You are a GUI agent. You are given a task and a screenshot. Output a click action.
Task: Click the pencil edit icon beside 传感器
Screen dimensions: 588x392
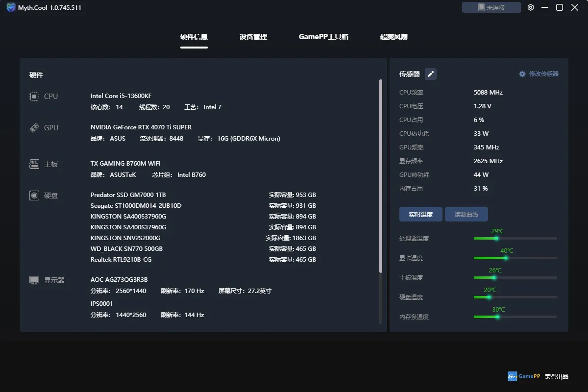pos(431,74)
